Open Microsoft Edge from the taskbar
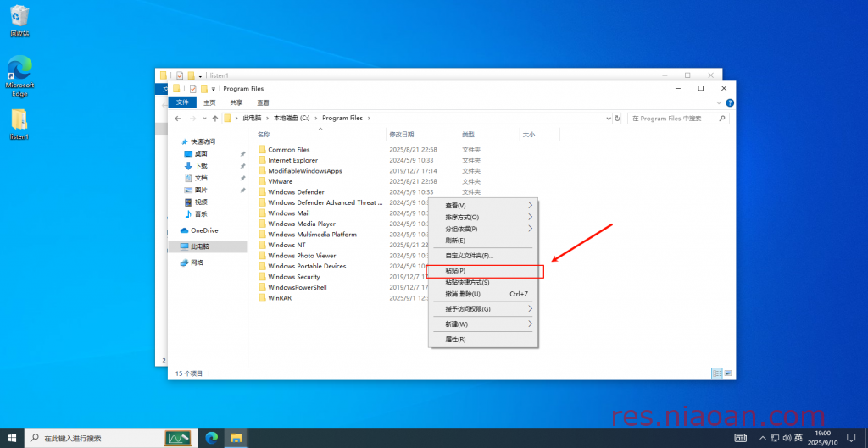Viewport: 868px width, 448px height. click(x=211, y=438)
